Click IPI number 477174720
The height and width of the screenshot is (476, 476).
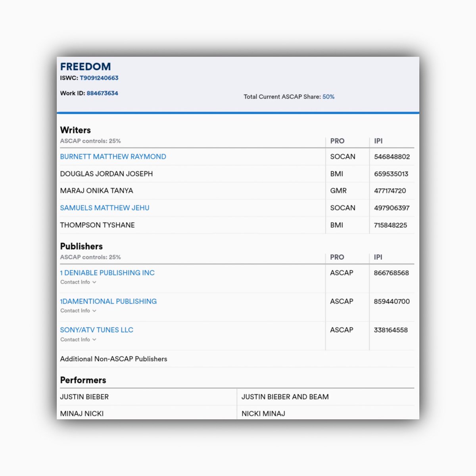coord(390,191)
